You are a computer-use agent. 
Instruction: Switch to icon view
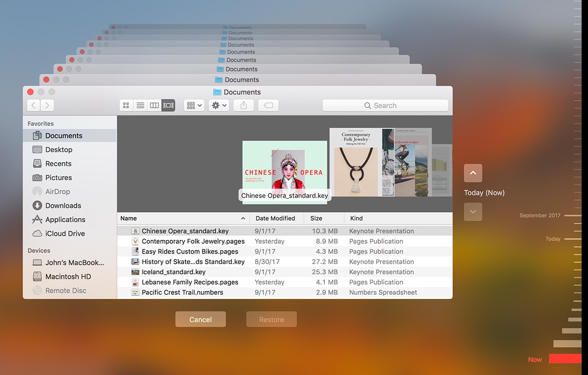[126, 105]
